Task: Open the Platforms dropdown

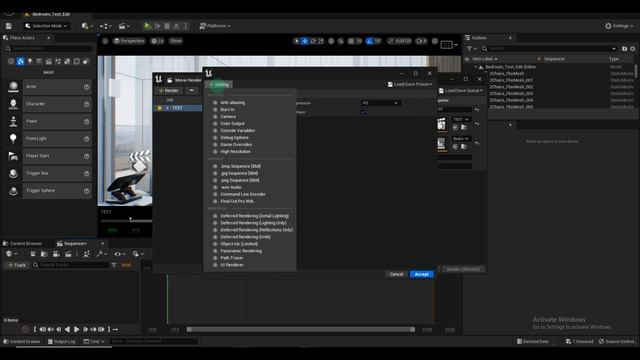Action: (x=215, y=26)
